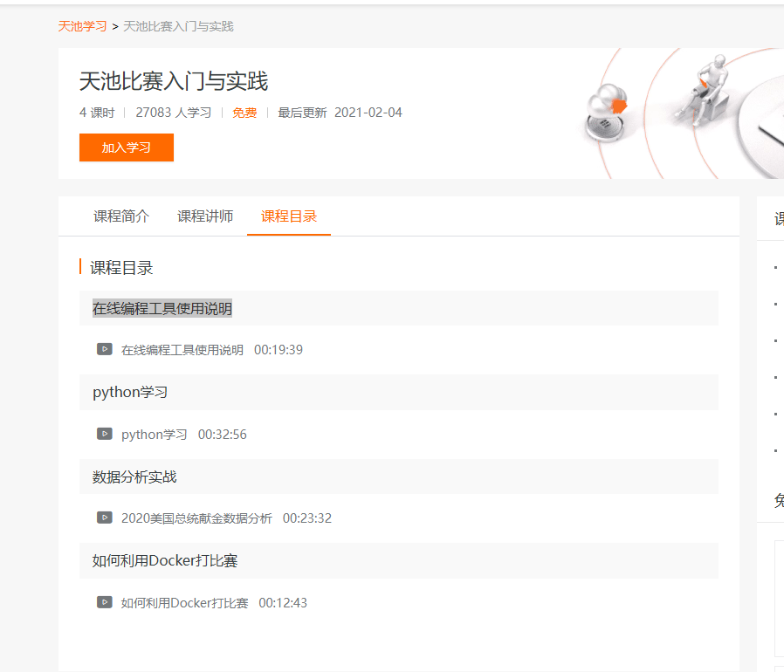This screenshot has width=784, height=672.
Task: Open the python学习 video lesson link
Action: pos(155,435)
